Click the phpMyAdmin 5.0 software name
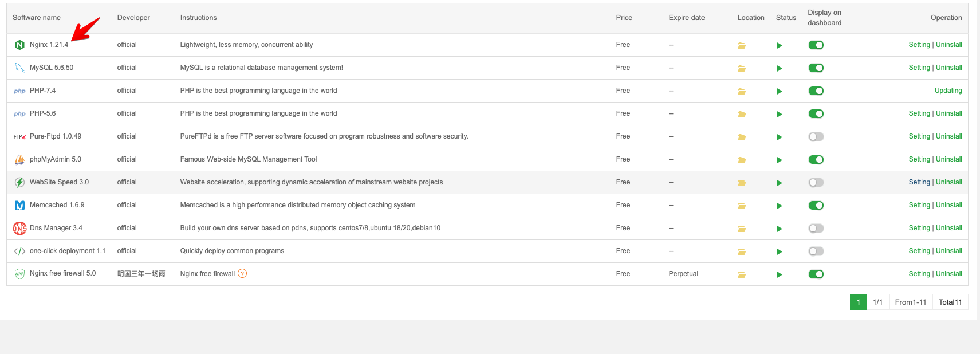 pos(55,159)
